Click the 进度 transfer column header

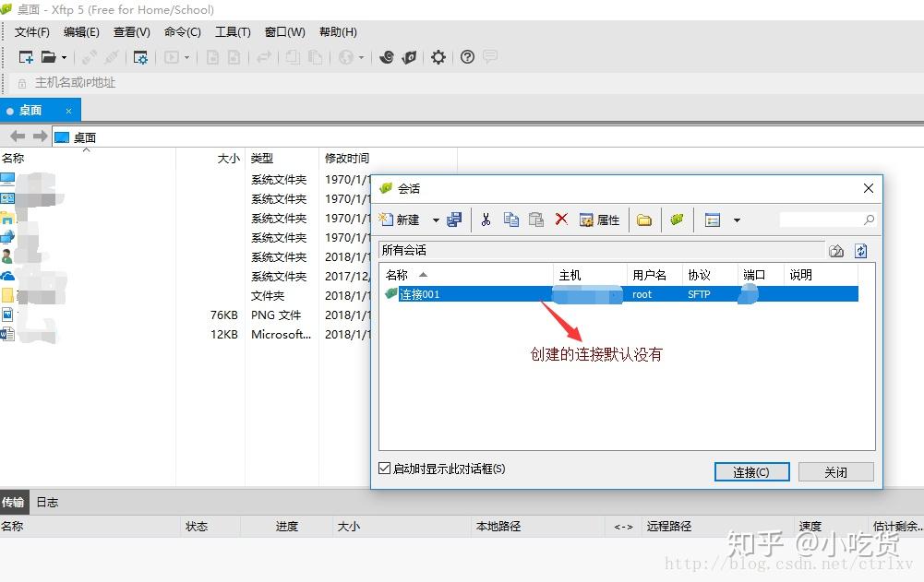pos(287,527)
